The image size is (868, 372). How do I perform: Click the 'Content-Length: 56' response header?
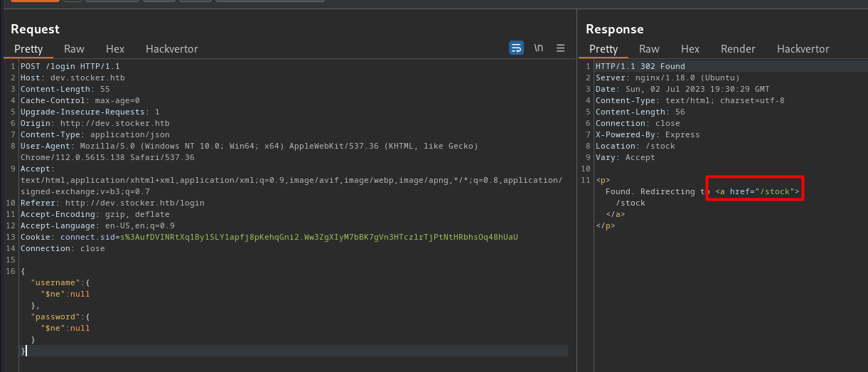641,112
